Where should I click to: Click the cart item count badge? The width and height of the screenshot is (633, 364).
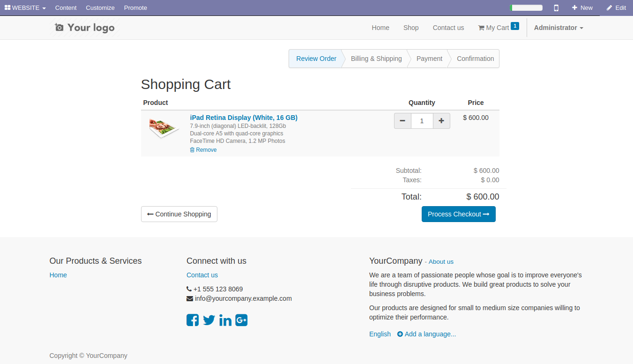[x=515, y=26]
